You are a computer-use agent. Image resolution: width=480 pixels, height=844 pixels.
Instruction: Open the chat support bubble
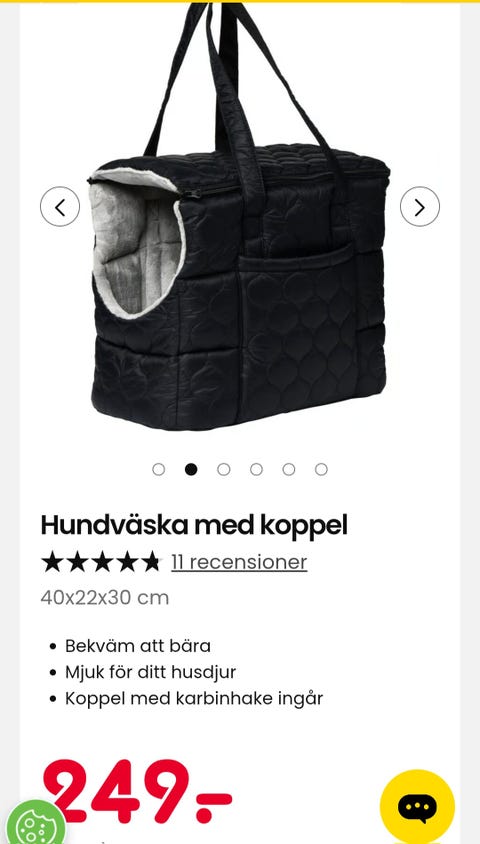coord(418,807)
